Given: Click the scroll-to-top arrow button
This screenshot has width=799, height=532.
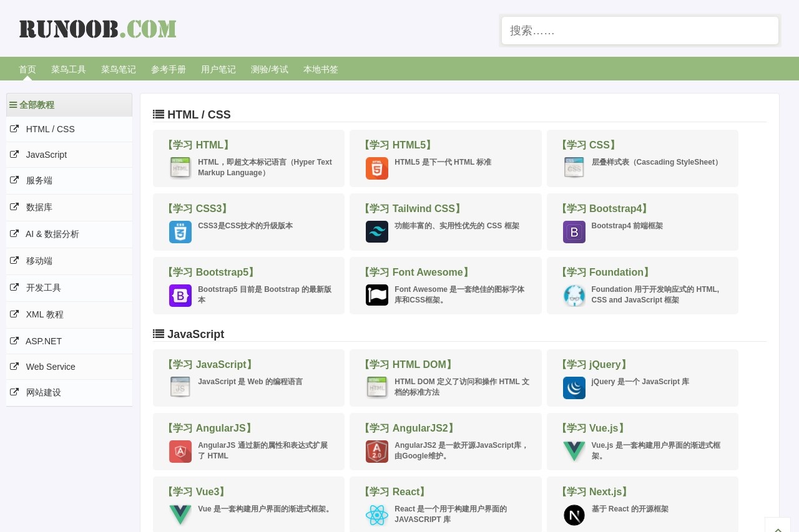Looking at the screenshot, I should (x=778, y=525).
